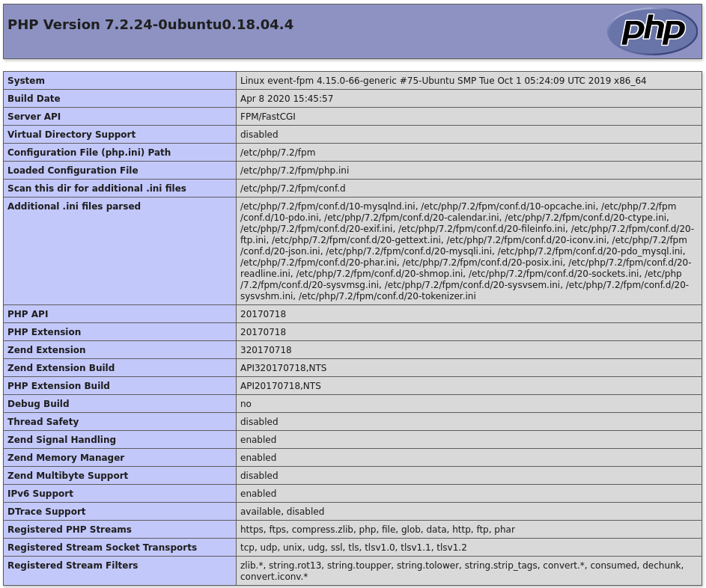This screenshot has width=706, height=588.
Task: Select 'Additional .ini files parsed' label
Action: click(x=74, y=206)
